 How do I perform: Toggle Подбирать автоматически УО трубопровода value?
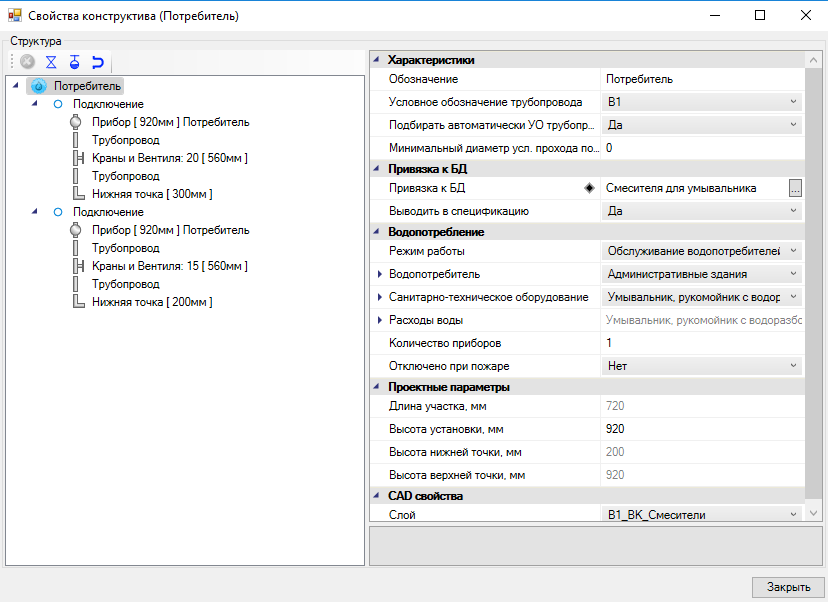point(794,123)
